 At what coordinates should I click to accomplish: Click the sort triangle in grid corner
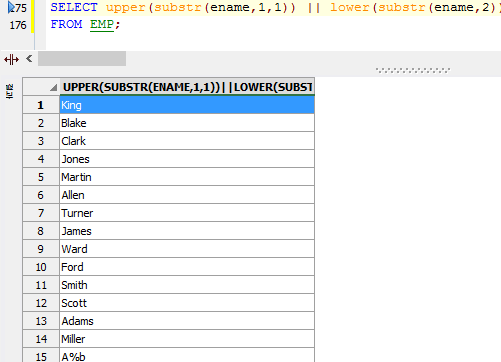(x=53, y=88)
